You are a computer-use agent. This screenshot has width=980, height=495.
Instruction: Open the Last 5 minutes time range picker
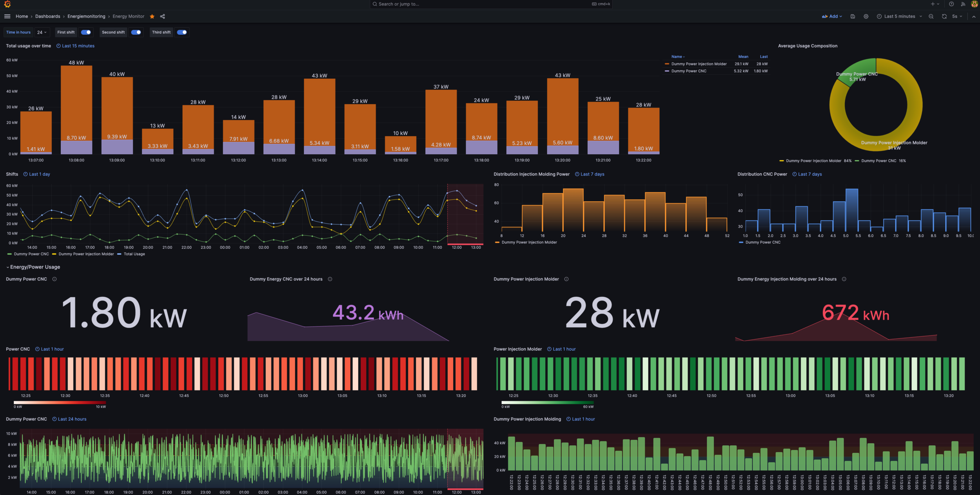tap(899, 16)
